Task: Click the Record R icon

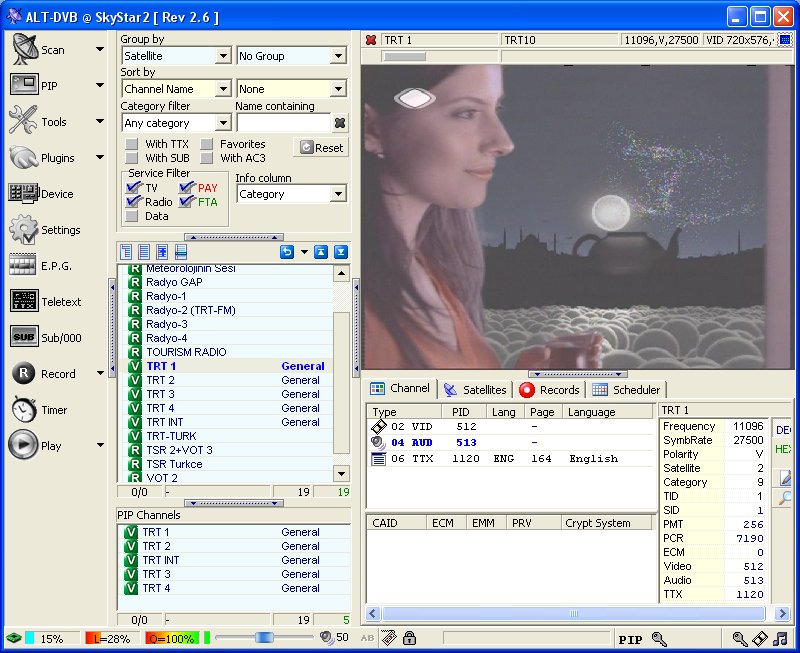Action: [23, 373]
